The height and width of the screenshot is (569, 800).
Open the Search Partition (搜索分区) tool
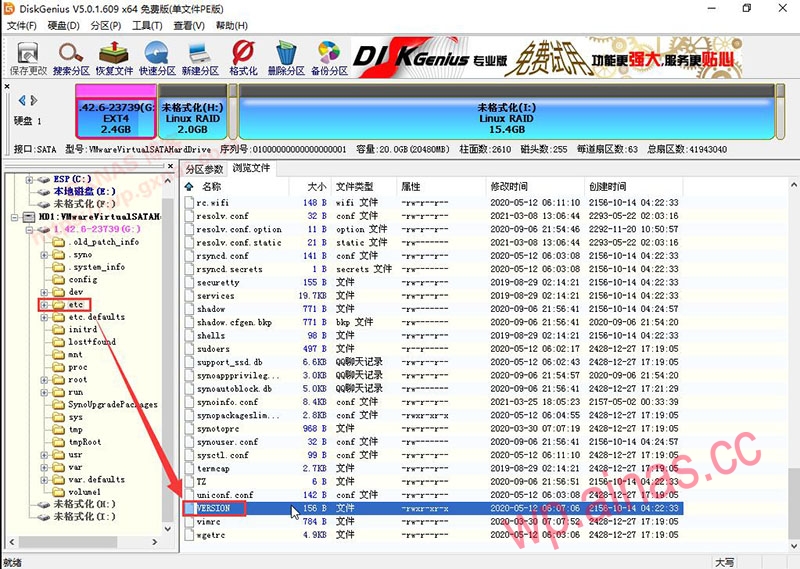tap(71, 58)
